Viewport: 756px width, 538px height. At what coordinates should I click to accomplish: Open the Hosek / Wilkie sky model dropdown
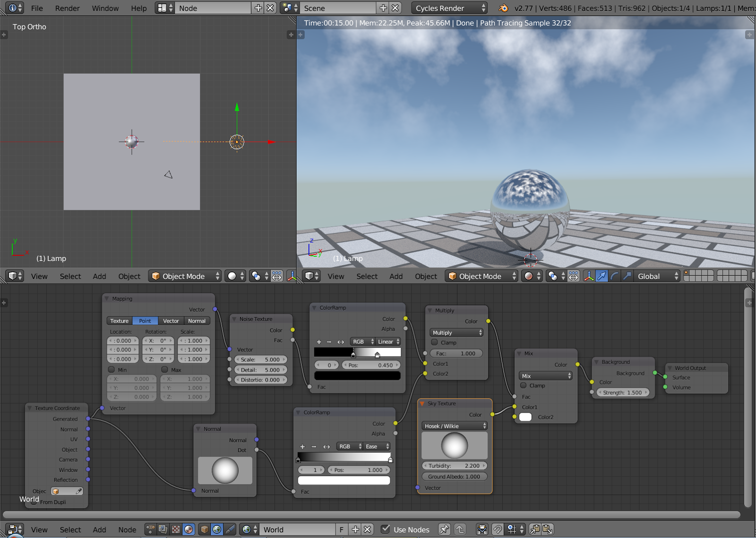click(454, 426)
